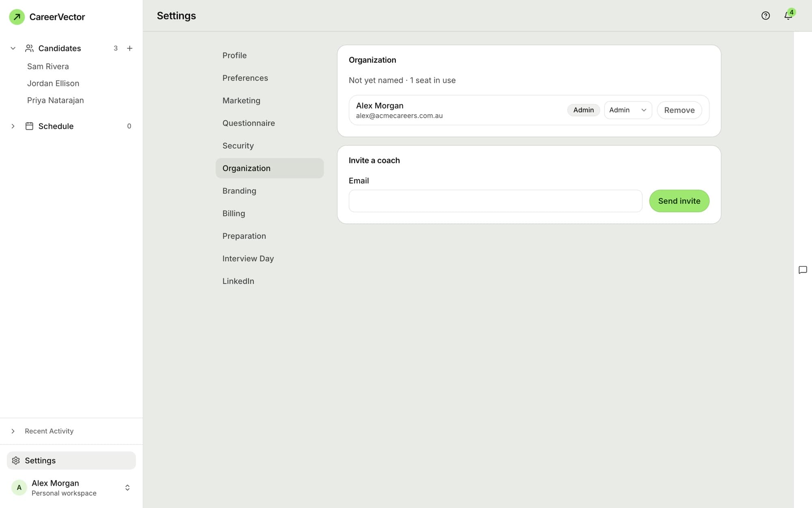Open the LinkedIn settings section
The image size is (812, 508).
click(x=270, y=281)
